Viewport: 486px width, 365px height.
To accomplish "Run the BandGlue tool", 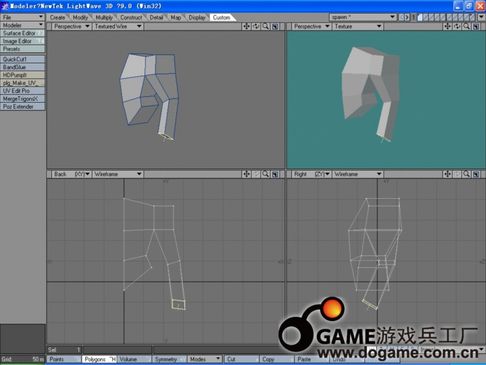I will 23,67.
